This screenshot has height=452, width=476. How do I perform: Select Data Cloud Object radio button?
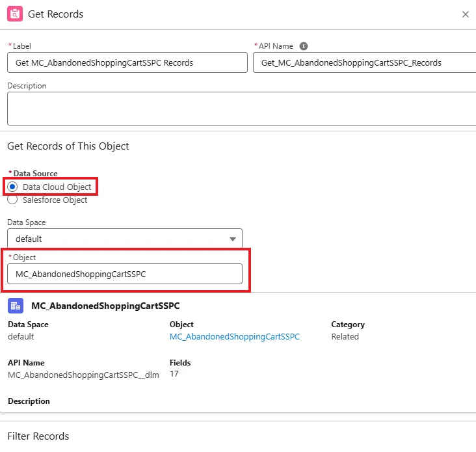[12, 187]
